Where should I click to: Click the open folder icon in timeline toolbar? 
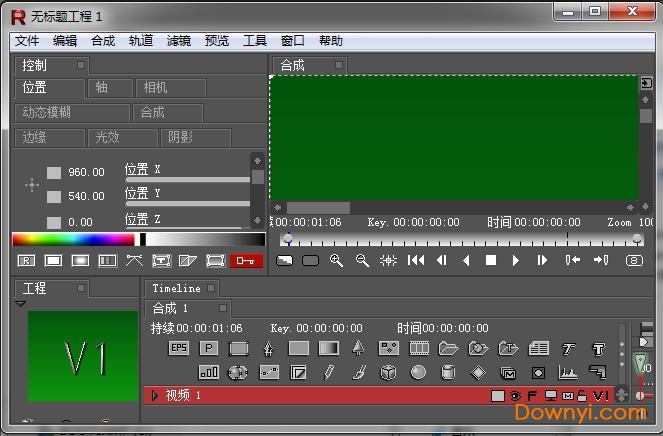click(448, 348)
